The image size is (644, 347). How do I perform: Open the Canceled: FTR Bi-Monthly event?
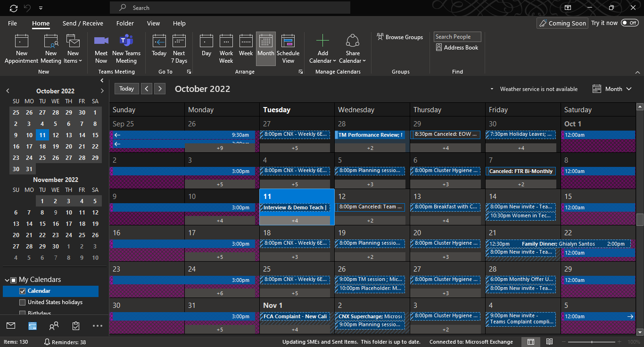521,171
